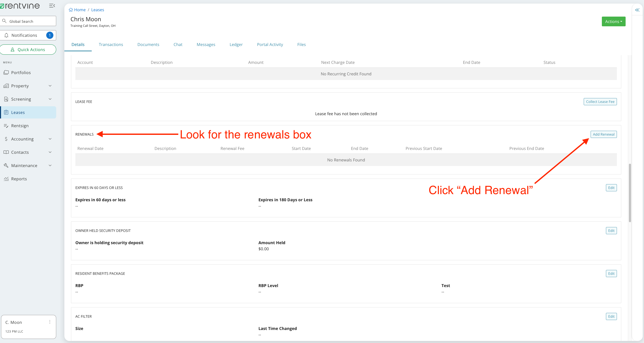Screen dimensions: 644x343
Task: Expand the Property menu chevron
Action: (x=50, y=86)
